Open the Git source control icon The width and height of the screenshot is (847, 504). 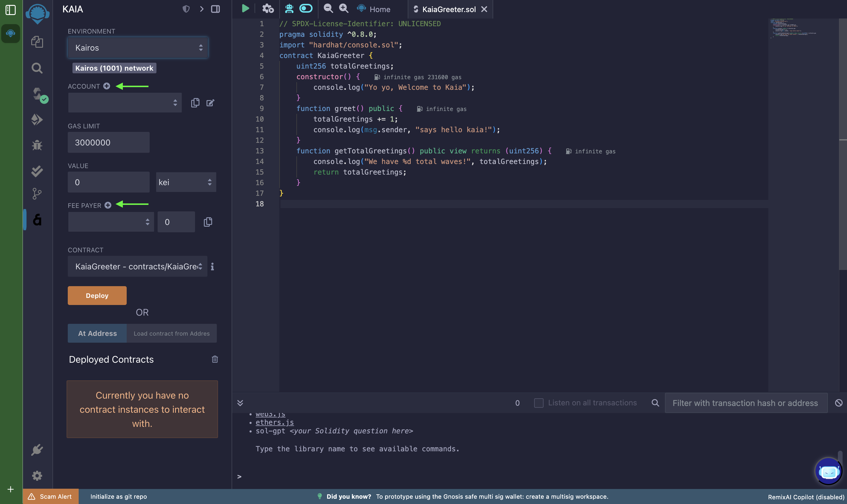click(x=37, y=194)
